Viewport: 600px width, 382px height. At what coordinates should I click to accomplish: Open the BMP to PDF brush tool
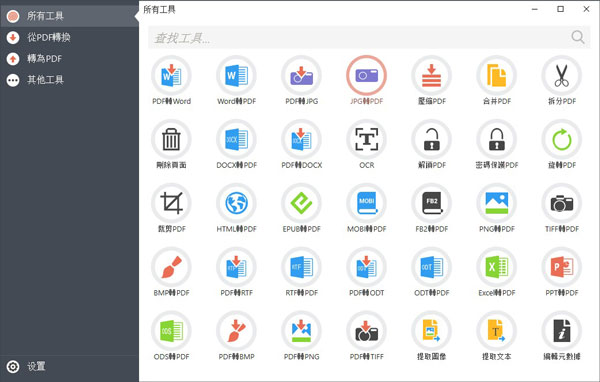click(x=171, y=267)
